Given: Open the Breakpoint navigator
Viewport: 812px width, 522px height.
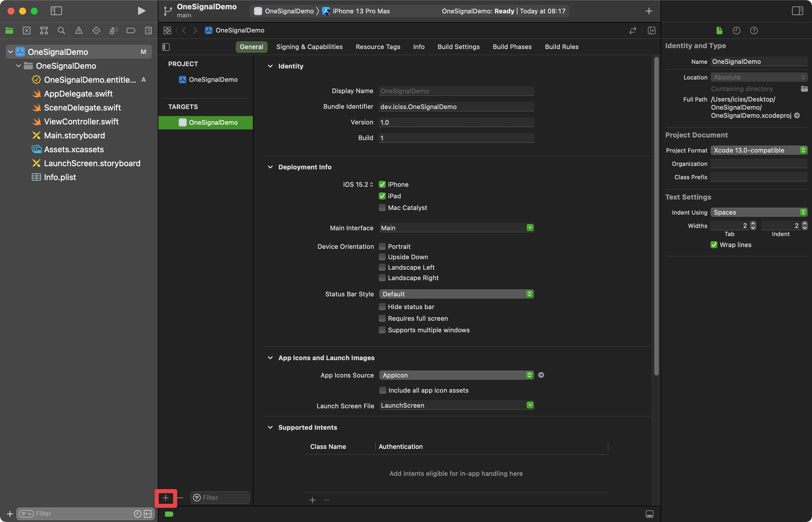Looking at the screenshot, I should pyautogui.click(x=131, y=30).
